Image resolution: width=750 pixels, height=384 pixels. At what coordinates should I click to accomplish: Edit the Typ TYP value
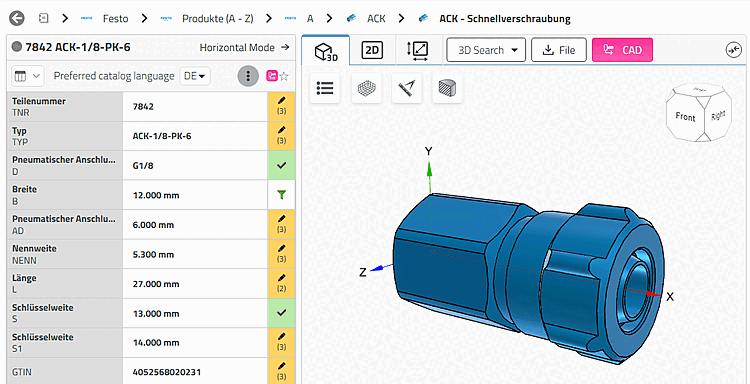pyautogui.click(x=281, y=136)
